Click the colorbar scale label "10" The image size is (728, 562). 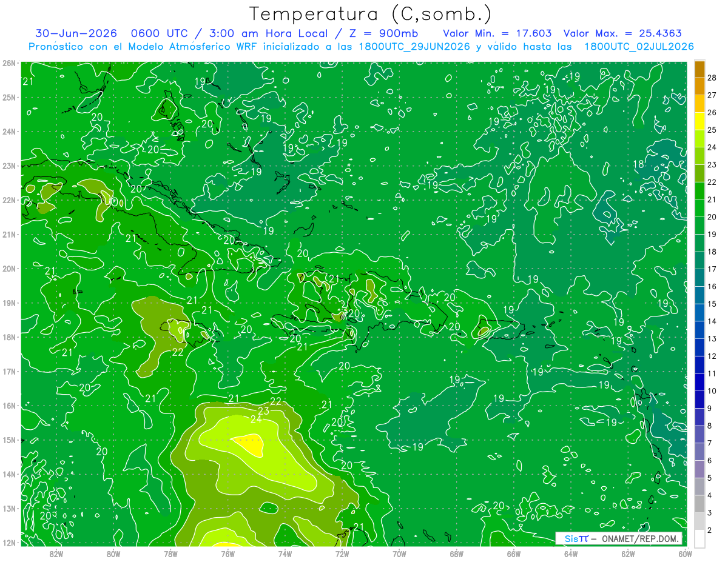click(x=712, y=391)
